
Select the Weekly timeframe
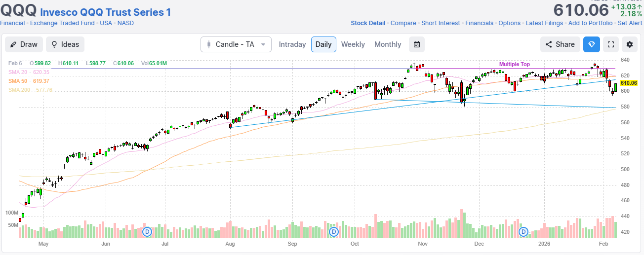click(x=353, y=44)
